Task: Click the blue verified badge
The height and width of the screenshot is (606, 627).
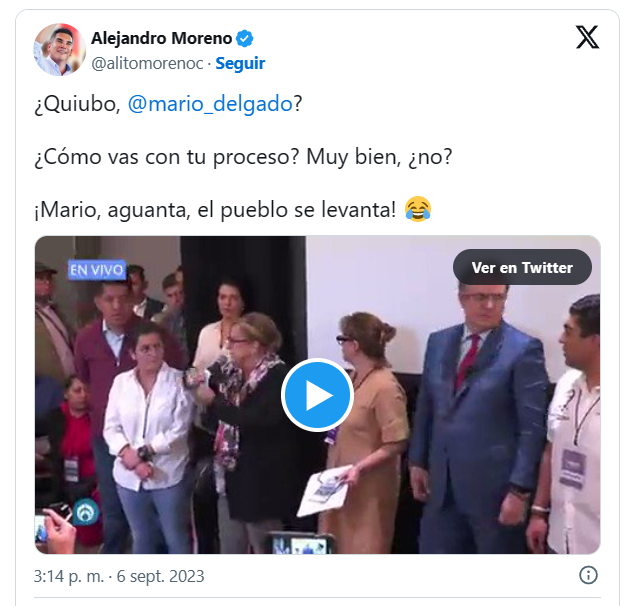Action: pos(244,39)
